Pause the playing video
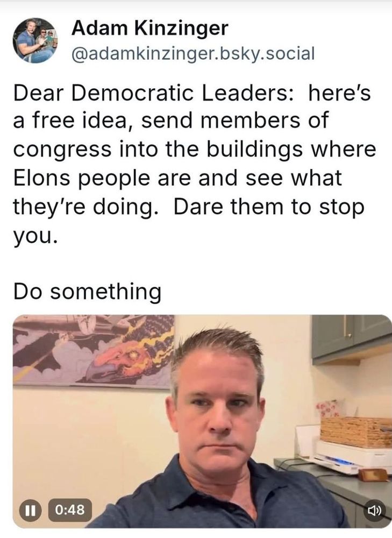Viewport: 392px width, 538px height. (30, 510)
